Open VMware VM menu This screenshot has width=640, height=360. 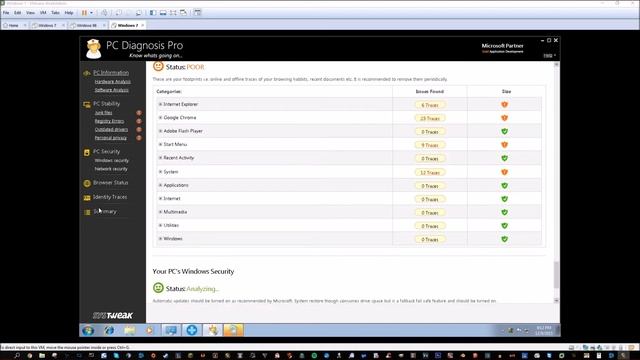coord(43,13)
